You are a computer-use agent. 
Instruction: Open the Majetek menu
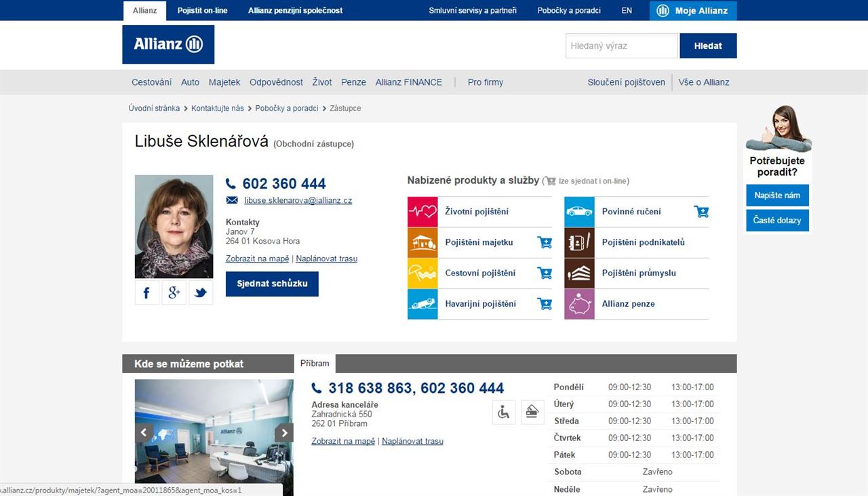(224, 82)
